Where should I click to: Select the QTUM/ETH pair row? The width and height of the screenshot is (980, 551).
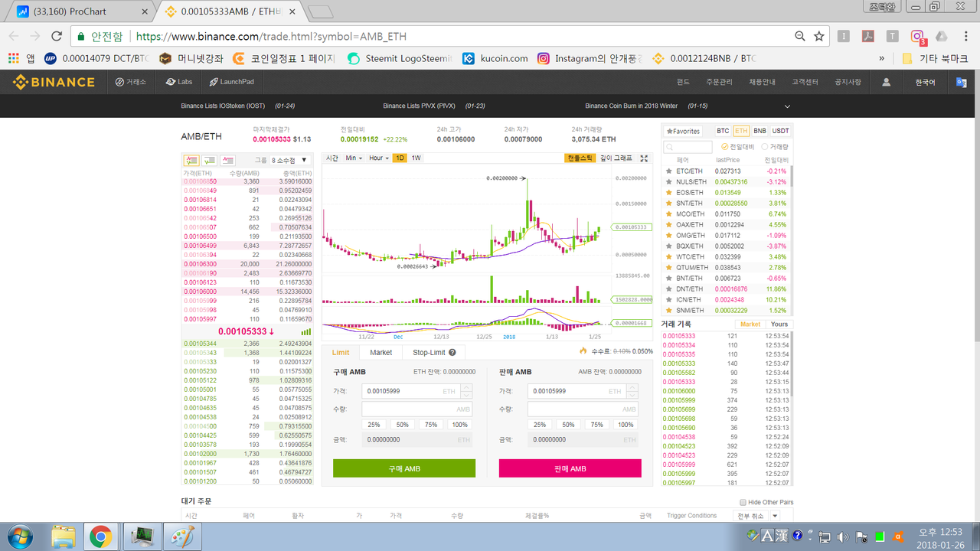click(x=727, y=268)
